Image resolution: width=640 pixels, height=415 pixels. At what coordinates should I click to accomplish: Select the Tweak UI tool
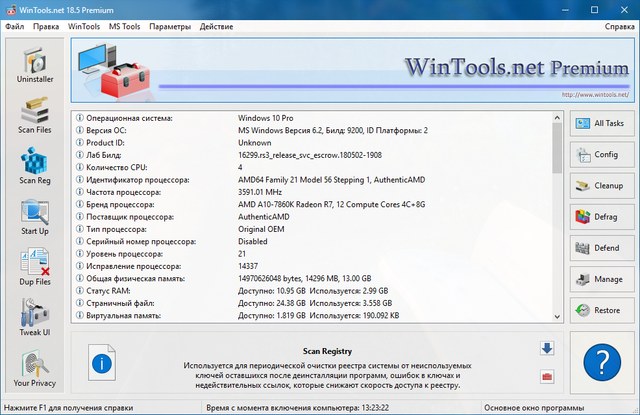[35, 319]
